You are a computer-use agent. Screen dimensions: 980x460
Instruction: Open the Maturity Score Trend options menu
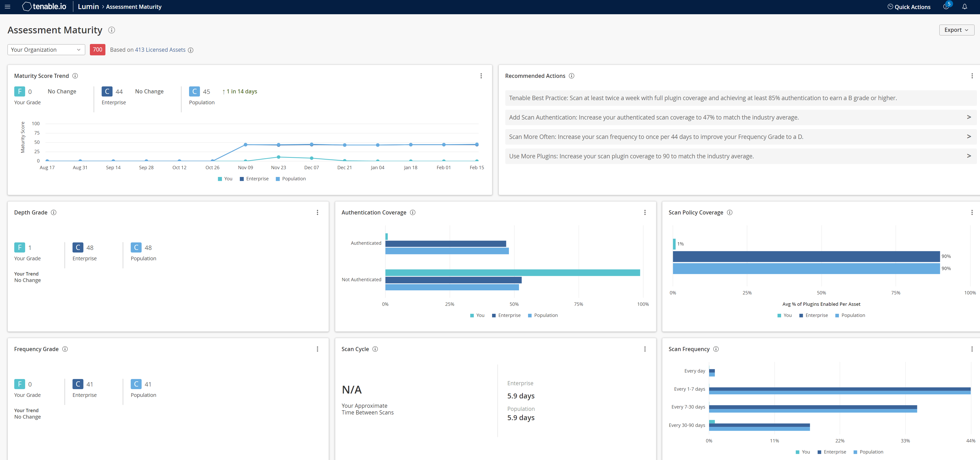click(481, 76)
